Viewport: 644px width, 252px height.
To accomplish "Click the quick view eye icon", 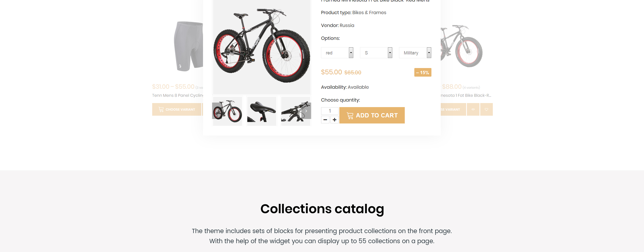I will (473, 109).
